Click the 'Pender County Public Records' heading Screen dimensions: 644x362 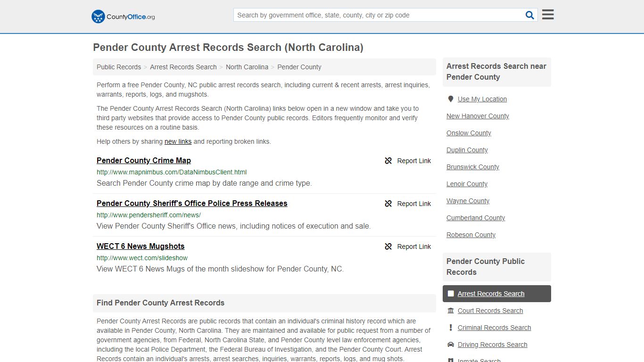click(x=486, y=267)
